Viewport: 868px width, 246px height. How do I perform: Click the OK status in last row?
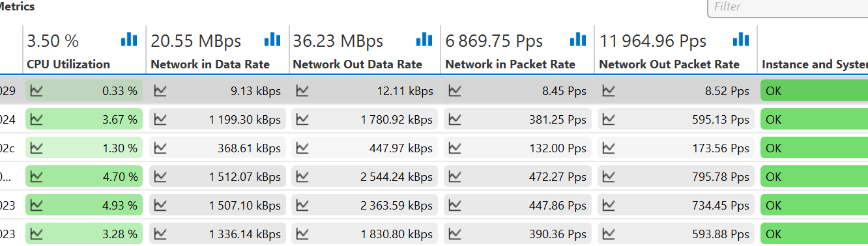click(x=814, y=234)
